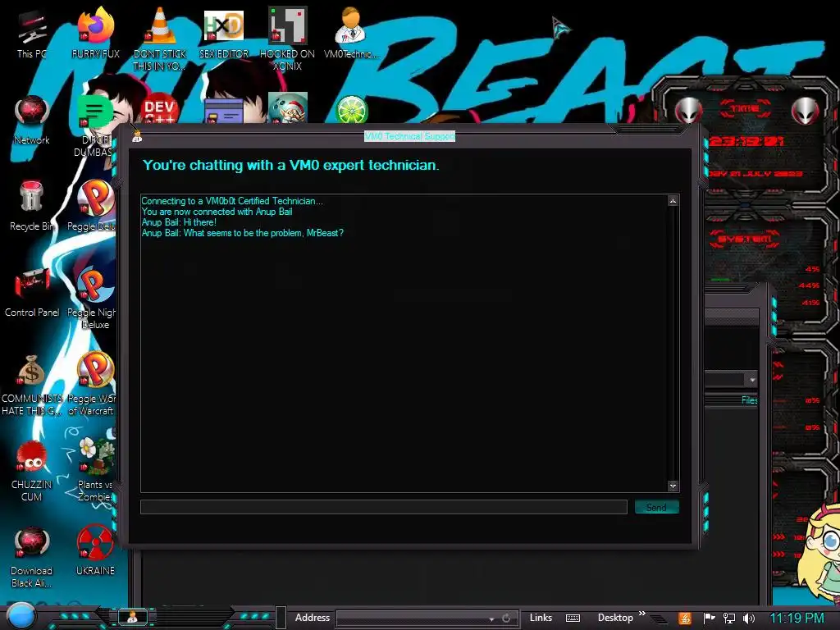This screenshot has width=840, height=630.
Task: Open the CHUZZIN CUM desktop icon
Action: [32, 472]
